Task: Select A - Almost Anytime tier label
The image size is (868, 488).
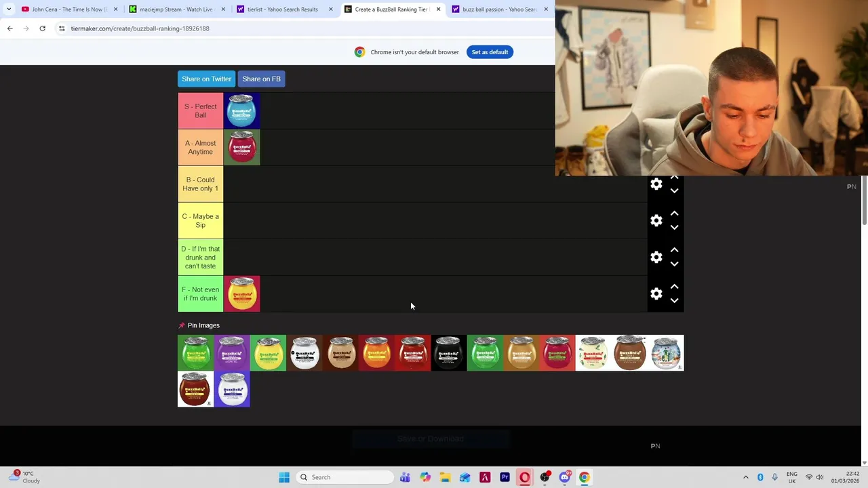Action: point(201,147)
